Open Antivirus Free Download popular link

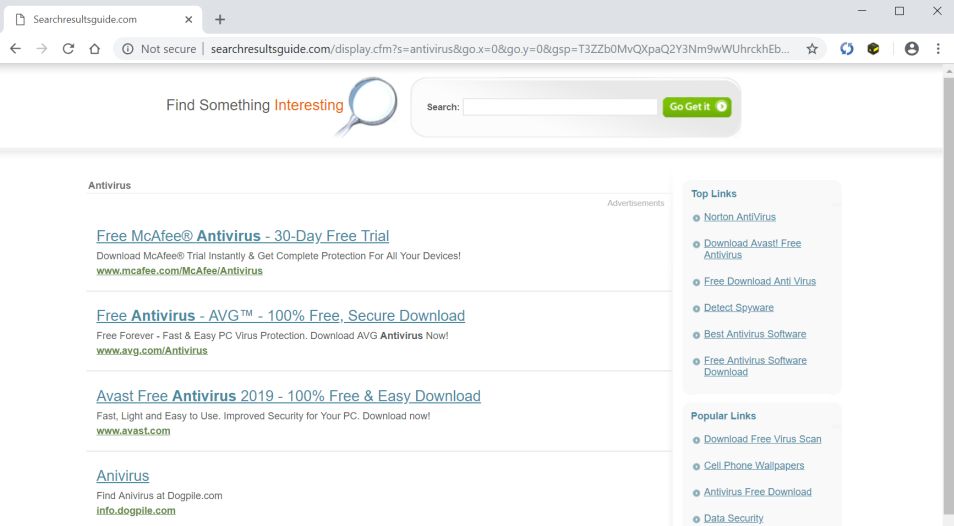coord(757,492)
